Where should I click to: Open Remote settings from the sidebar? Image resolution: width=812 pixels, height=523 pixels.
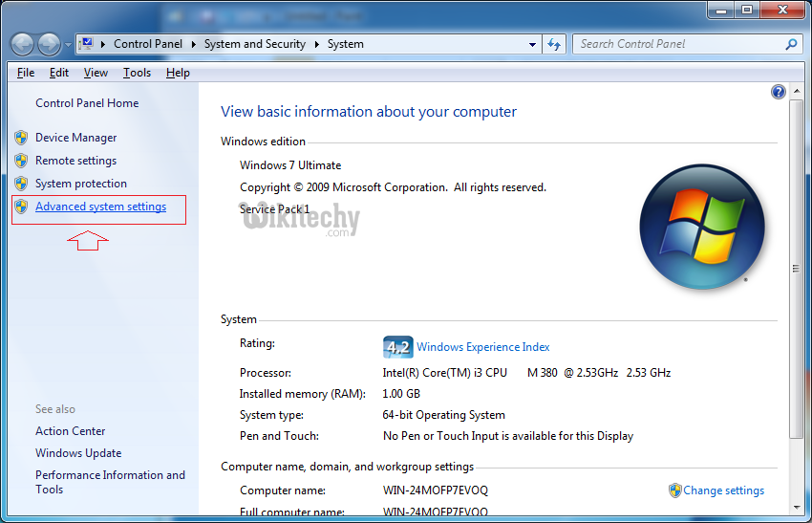[x=75, y=161]
